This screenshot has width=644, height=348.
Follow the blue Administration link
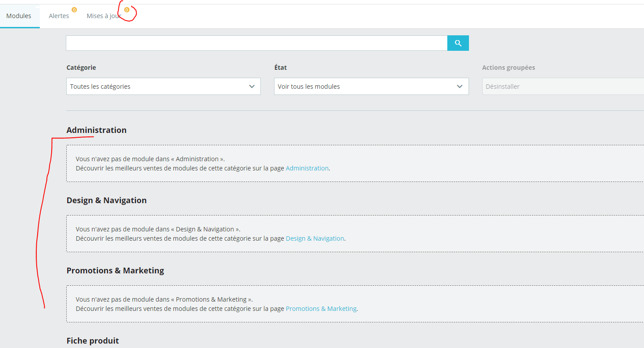pyautogui.click(x=307, y=168)
